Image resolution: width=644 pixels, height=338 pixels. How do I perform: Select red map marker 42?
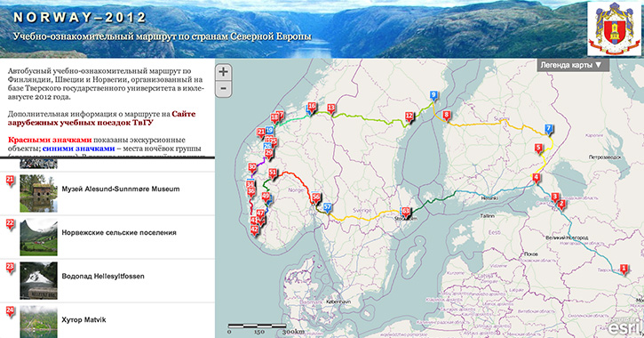pos(255,230)
